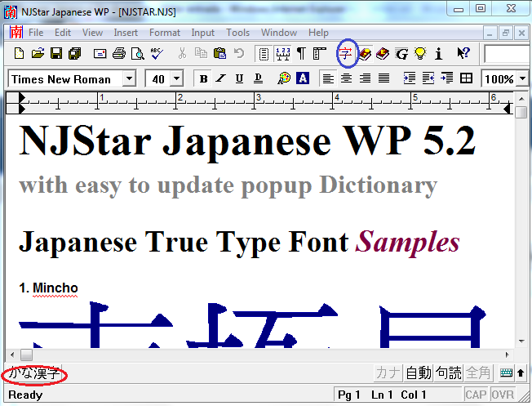Open font size 40 dropdown
Screen dimensions: 532x406
pyautogui.click(x=176, y=78)
